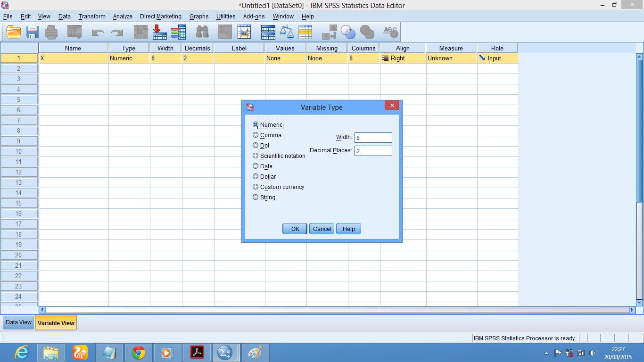Switch to the Data View tab
The width and height of the screenshot is (644, 362).
pos(18,322)
